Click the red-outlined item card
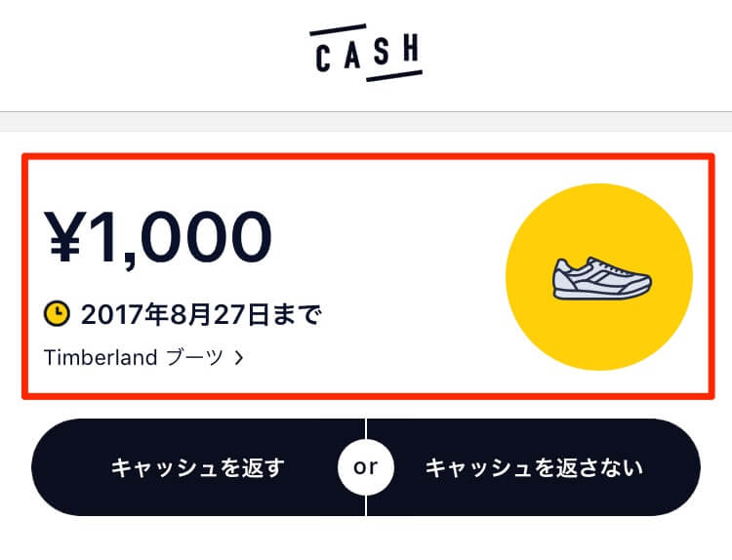This screenshot has width=732, height=560. 368,276
